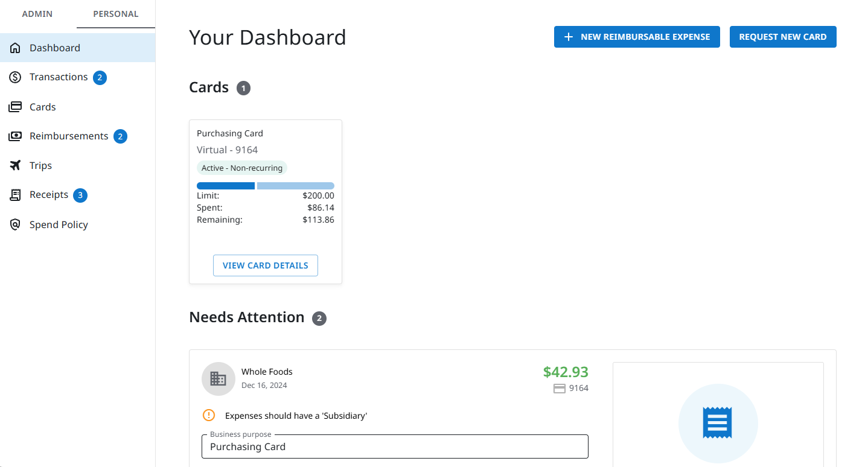
Task: Switch to the ADMIN tab
Action: pyautogui.click(x=37, y=14)
